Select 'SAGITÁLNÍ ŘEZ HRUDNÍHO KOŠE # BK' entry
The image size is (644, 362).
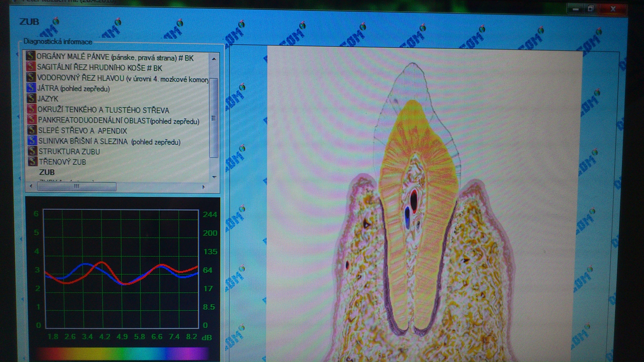tap(99, 68)
